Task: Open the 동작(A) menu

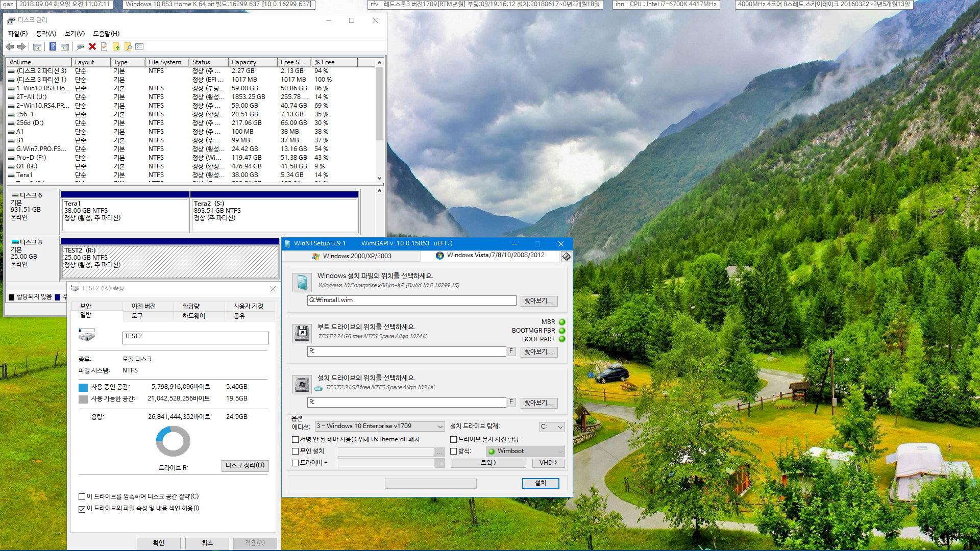Action: pos(46,34)
